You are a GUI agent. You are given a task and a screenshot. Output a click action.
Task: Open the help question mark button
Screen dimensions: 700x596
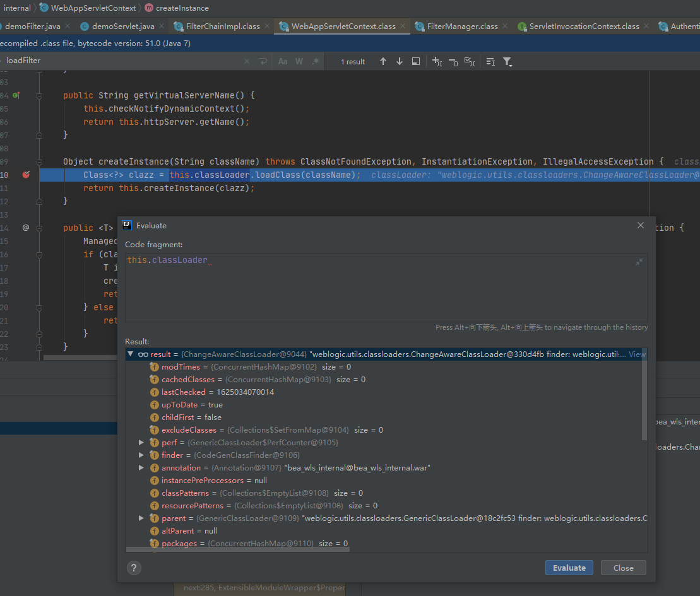point(134,568)
